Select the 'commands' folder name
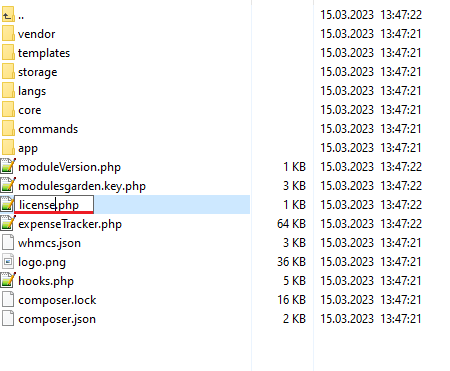The image size is (450, 371). (x=48, y=129)
